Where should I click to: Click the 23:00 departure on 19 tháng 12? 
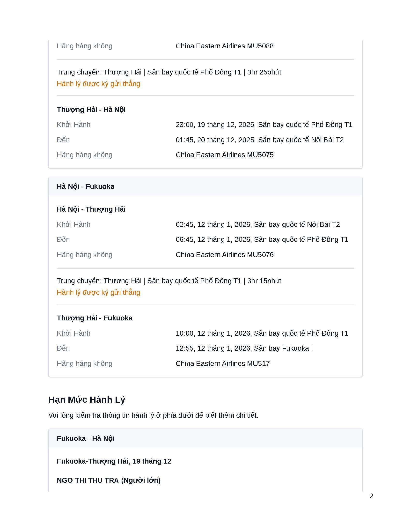pyautogui.click(x=264, y=125)
